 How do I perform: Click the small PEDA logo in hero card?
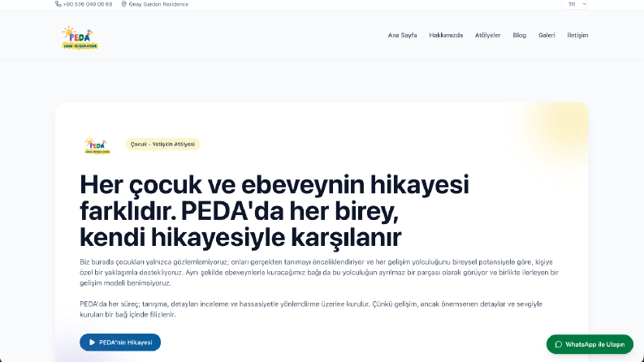97,146
